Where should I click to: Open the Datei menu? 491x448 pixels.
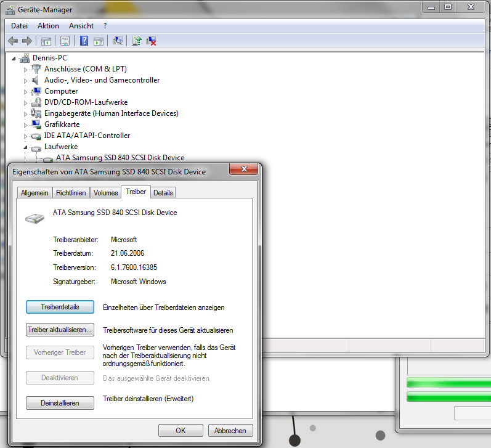click(x=20, y=26)
